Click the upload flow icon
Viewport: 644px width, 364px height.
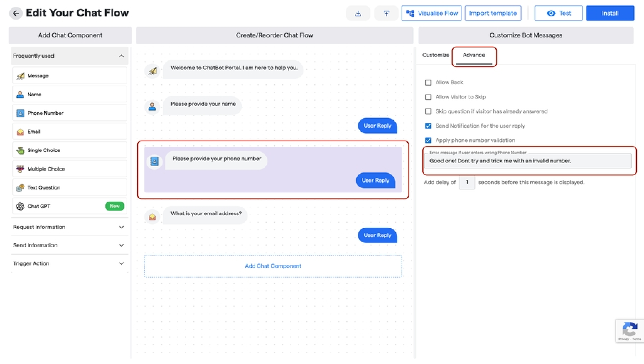point(386,13)
